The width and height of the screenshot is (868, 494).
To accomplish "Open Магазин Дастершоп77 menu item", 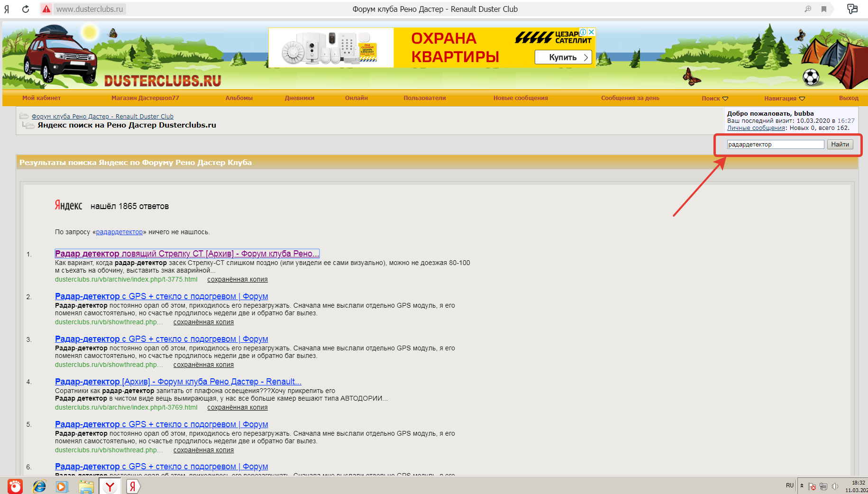I will pyautogui.click(x=146, y=98).
